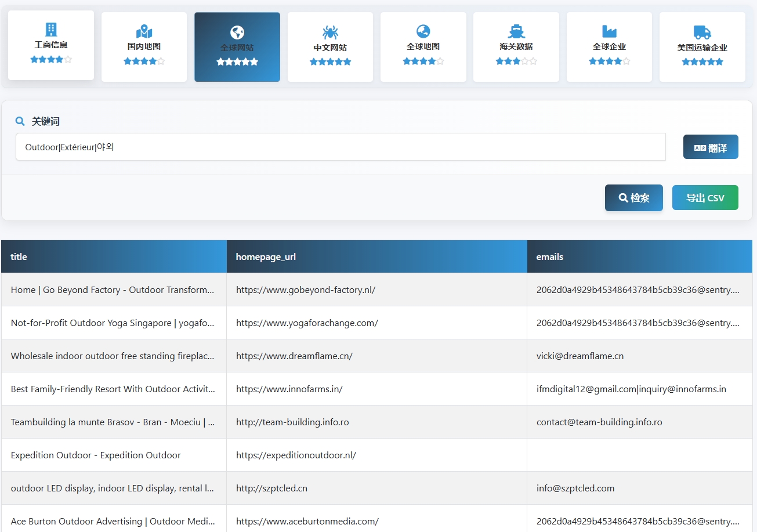Image resolution: width=757 pixels, height=532 pixels.
Task: Click the star rating under 全球企业
Action: tap(609, 61)
